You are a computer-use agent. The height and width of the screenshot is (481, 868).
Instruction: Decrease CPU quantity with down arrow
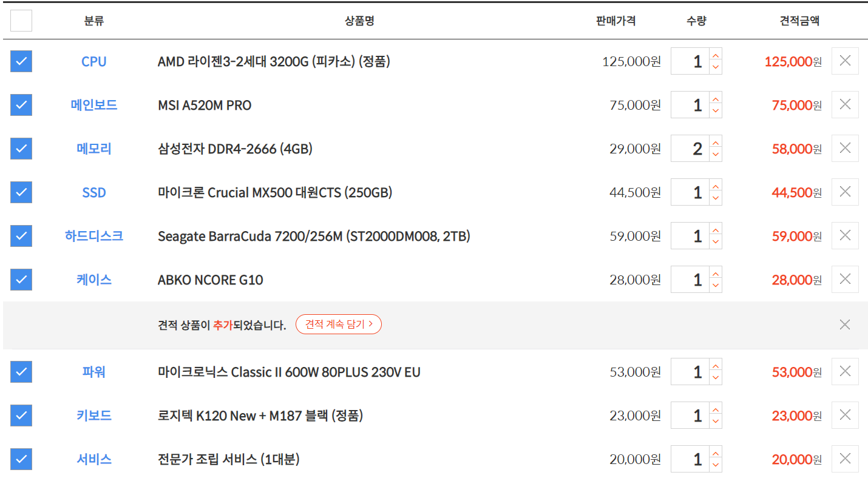[716, 68]
